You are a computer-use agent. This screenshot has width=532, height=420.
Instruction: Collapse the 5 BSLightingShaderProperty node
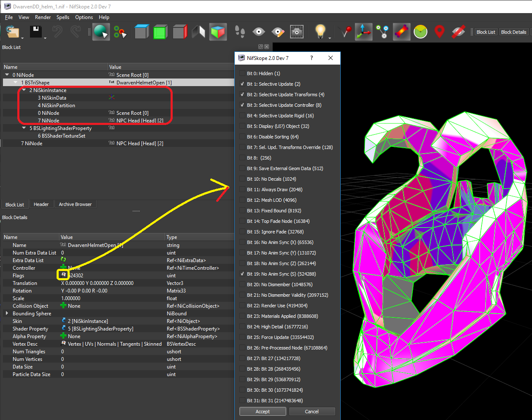(24, 128)
